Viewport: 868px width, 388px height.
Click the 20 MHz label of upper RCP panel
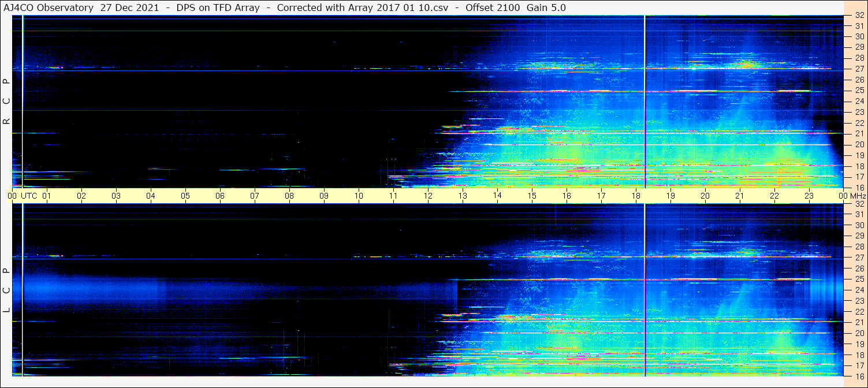(x=859, y=144)
